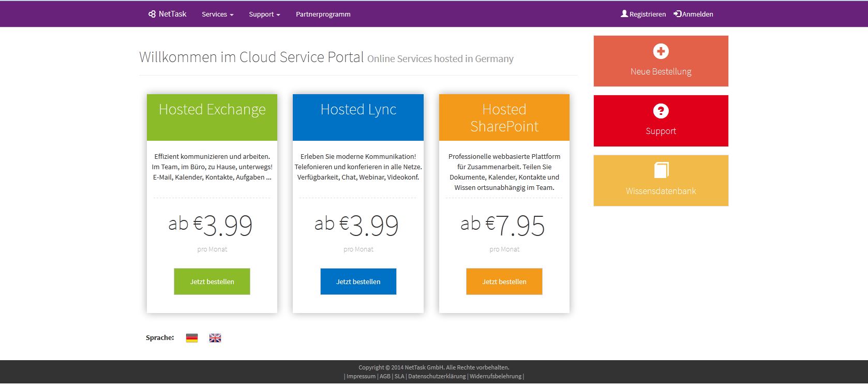The width and height of the screenshot is (868, 385).
Task: Open the SLA footer link
Action: point(399,376)
